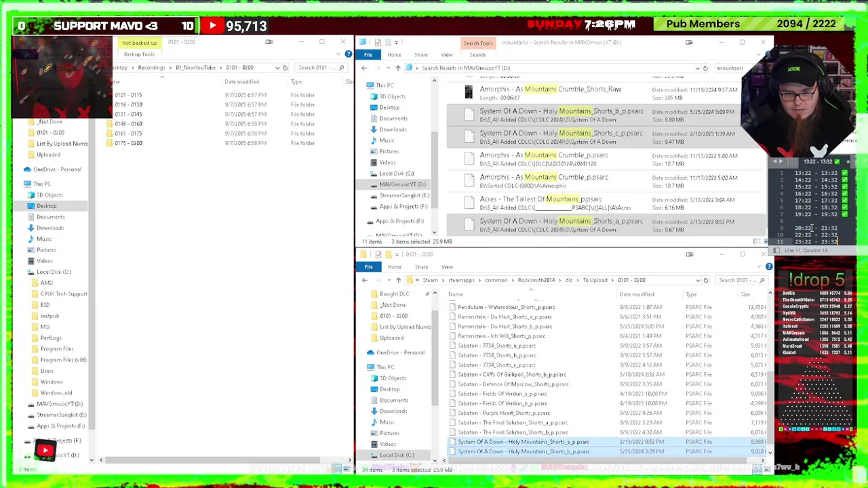Open Share tab in bottom 0101 - 0200 window
This screenshot has width=868, height=488.
pos(421,267)
